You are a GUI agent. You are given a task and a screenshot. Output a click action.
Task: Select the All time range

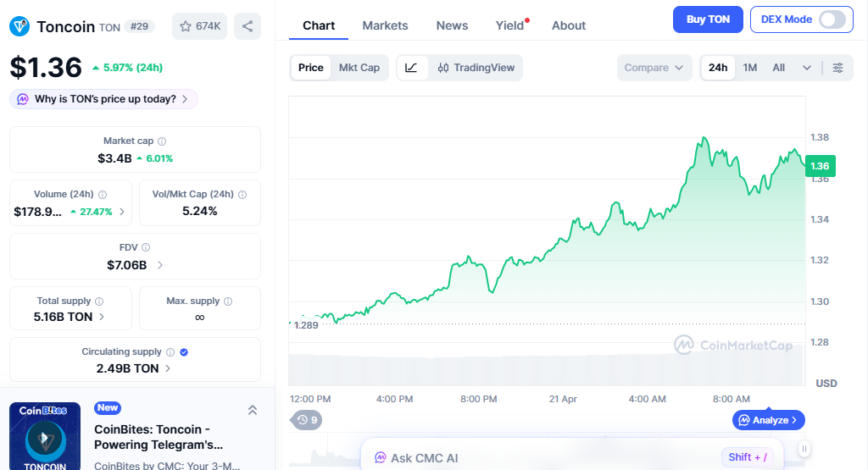778,68
